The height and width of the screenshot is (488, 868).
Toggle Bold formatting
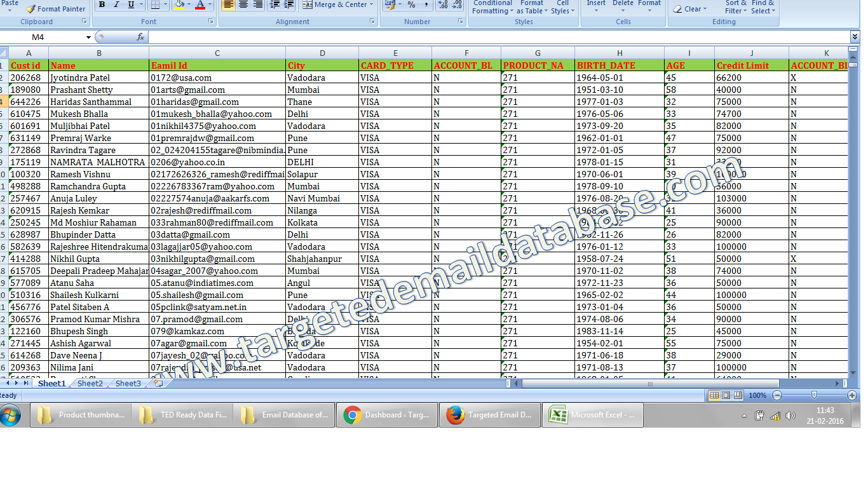[x=101, y=5]
